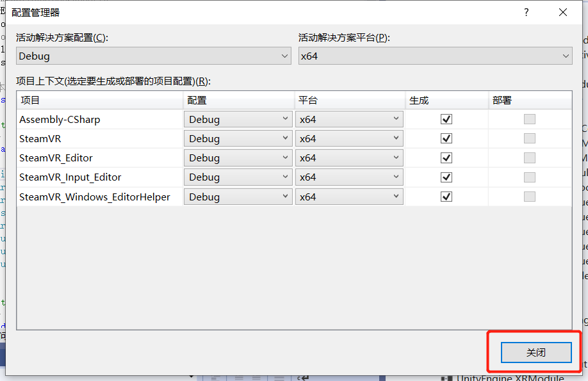The height and width of the screenshot is (381, 588).
Task: Open the 活动解决方案平台 x64 dropdown
Action: [x=435, y=56]
